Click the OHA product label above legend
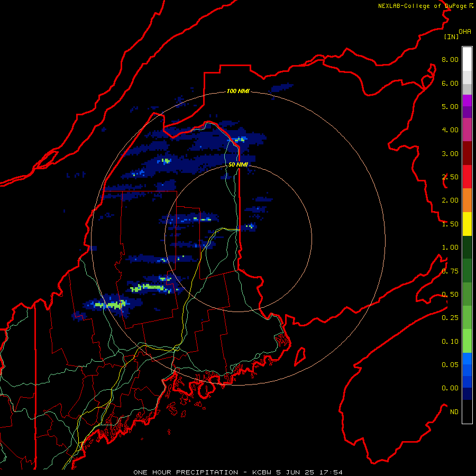The height and width of the screenshot is (476, 476). click(465, 32)
